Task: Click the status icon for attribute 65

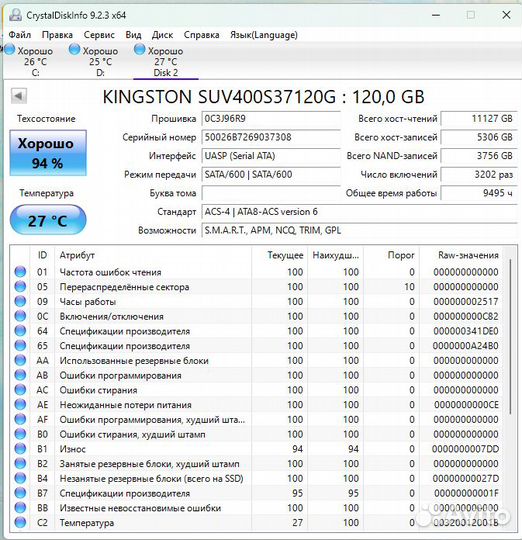Action: pyautogui.click(x=20, y=345)
